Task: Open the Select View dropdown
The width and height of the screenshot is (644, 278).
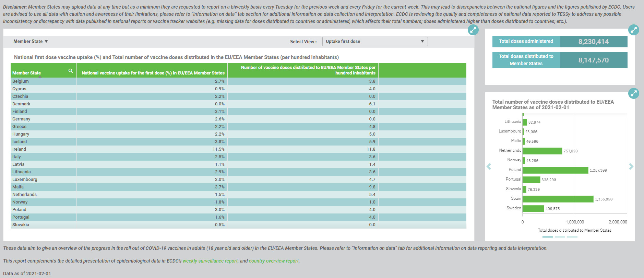Action: pyautogui.click(x=375, y=42)
